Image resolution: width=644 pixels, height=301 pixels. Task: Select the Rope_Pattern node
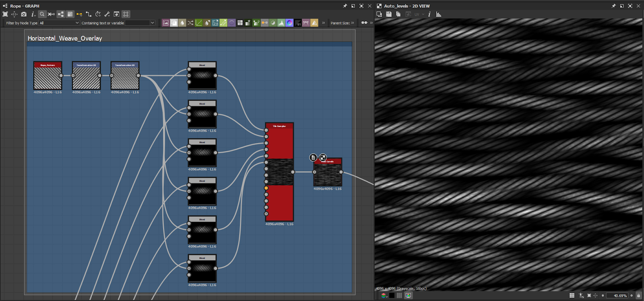tap(48, 76)
